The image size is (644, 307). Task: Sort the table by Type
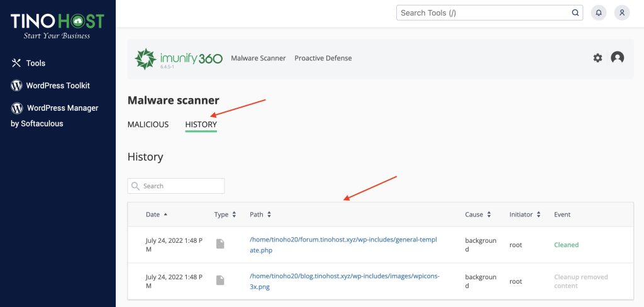click(x=225, y=215)
